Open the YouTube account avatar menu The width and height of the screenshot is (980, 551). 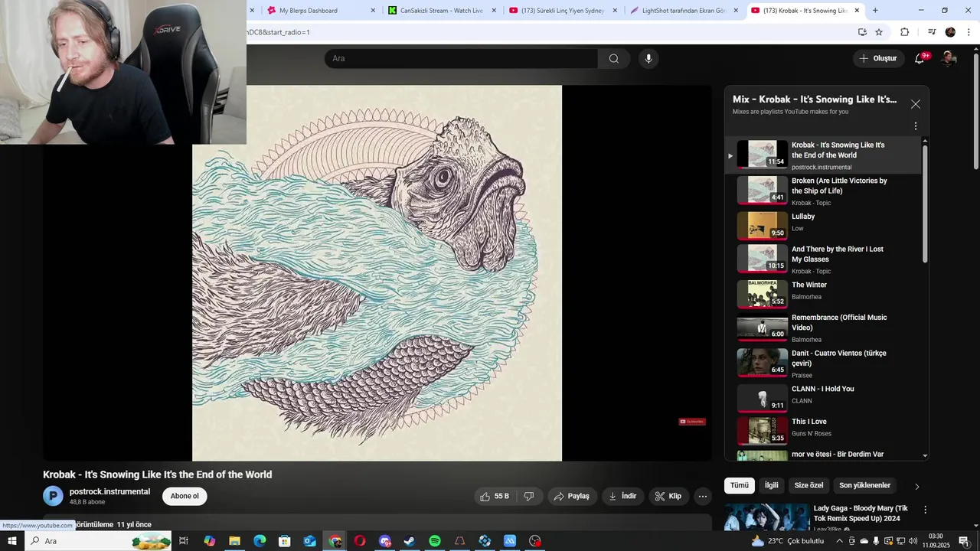click(x=949, y=59)
